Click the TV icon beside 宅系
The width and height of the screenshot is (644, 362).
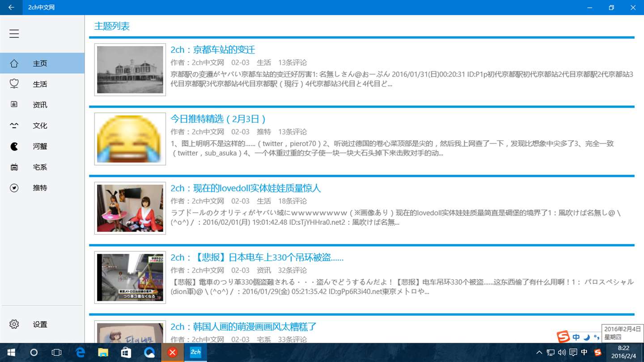(x=14, y=167)
